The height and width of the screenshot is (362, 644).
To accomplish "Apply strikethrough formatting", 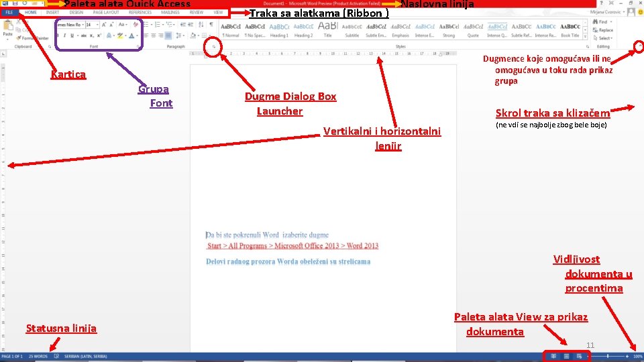I will 84,36.
